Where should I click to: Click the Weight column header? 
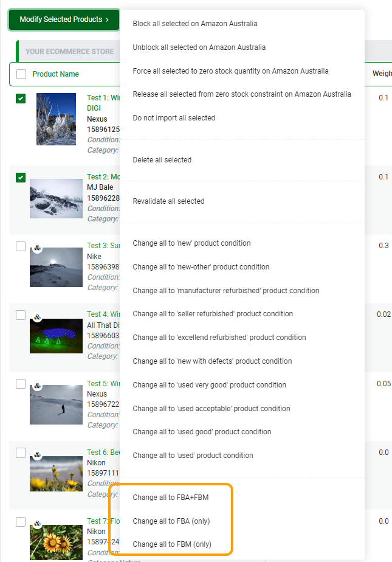[382, 74]
